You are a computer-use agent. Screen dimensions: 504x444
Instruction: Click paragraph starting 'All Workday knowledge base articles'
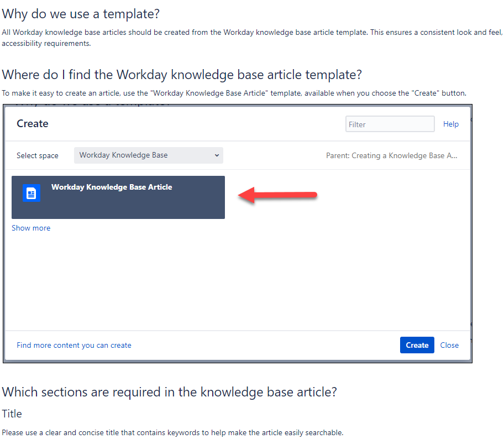pos(252,38)
